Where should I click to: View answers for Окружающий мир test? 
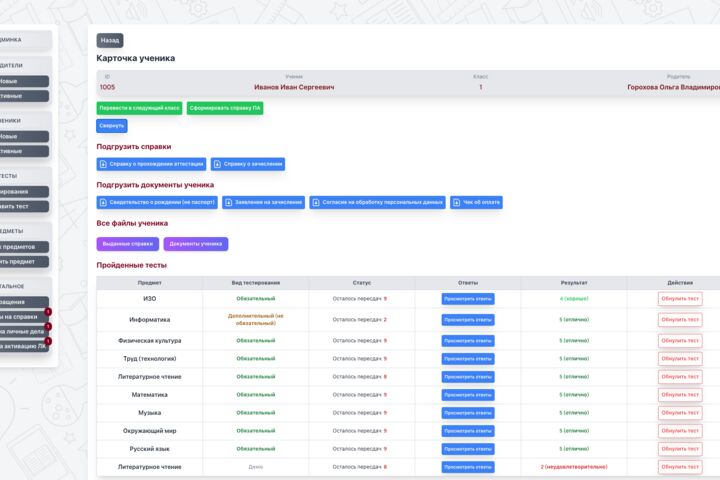(468, 431)
